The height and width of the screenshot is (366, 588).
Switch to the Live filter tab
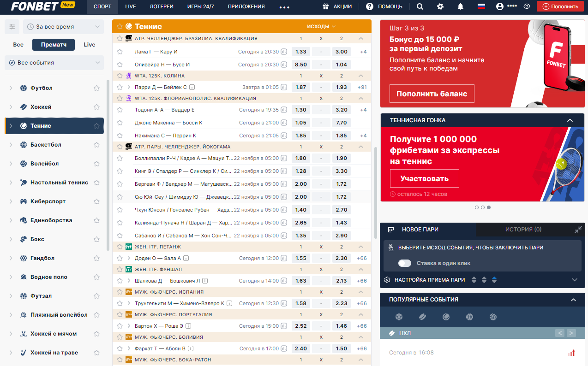click(90, 45)
